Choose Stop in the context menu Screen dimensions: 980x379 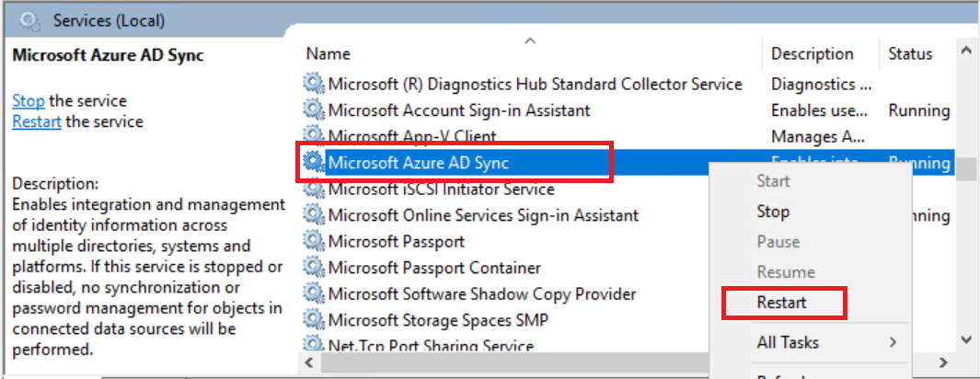click(773, 212)
